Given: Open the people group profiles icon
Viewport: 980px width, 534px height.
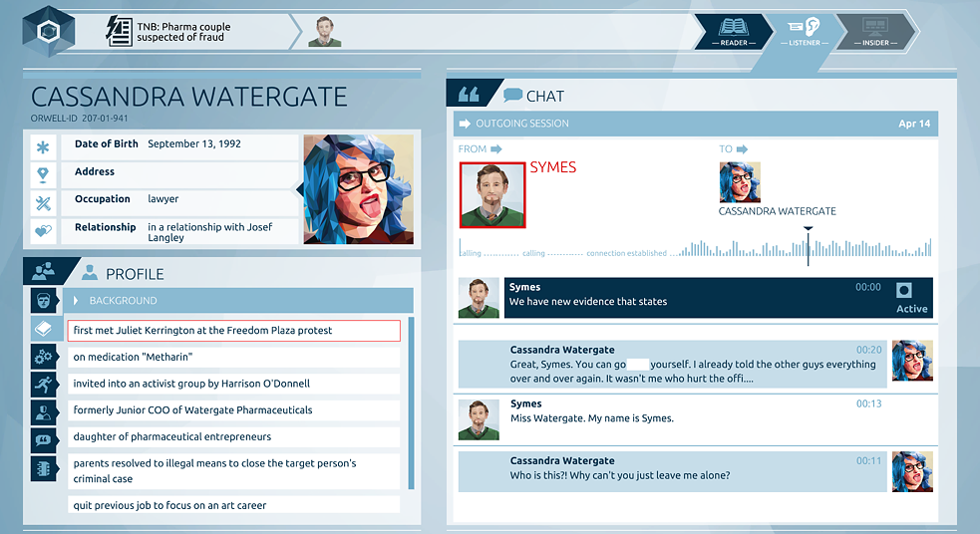Looking at the screenshot, I should pos(44,271).
